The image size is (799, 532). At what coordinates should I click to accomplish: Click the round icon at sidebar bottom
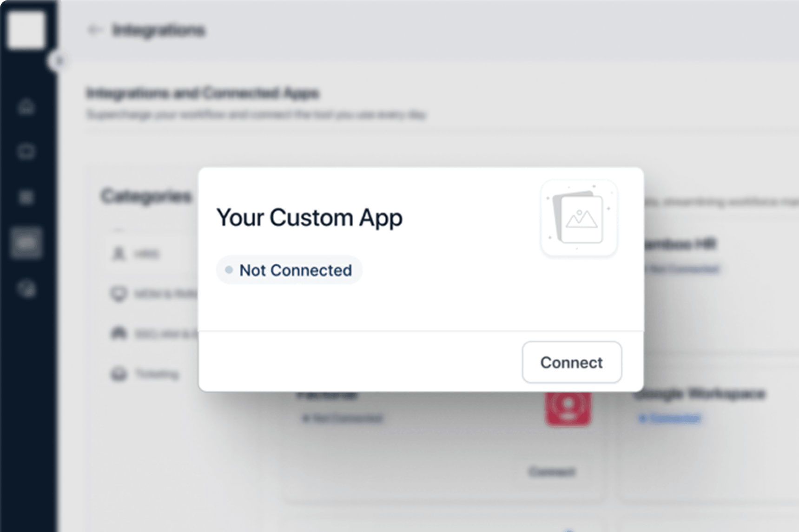coord(26,289)
